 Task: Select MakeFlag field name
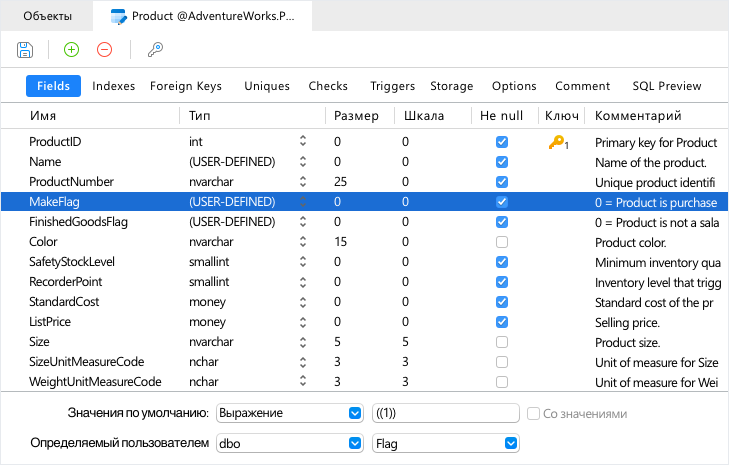point(54,201)
